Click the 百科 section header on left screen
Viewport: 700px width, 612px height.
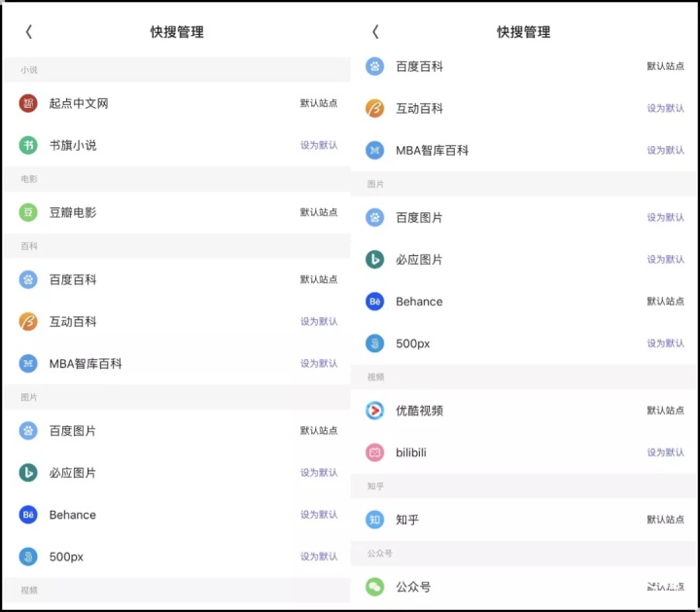pyautogui.click(x=177, y=246)
